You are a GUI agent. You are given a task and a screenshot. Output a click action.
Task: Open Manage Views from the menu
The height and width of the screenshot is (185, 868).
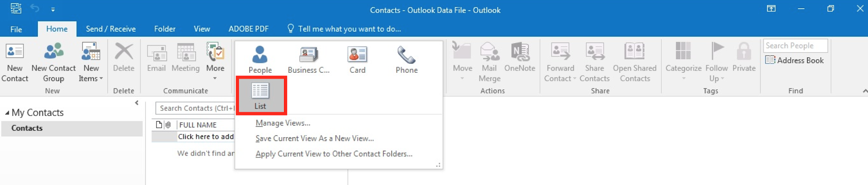283,123
